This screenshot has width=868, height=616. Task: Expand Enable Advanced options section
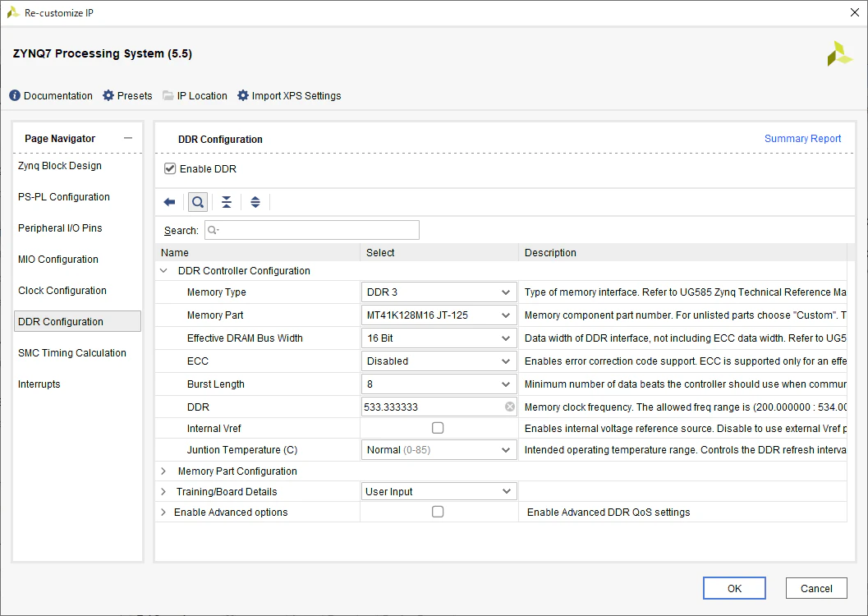coord(163,512)
